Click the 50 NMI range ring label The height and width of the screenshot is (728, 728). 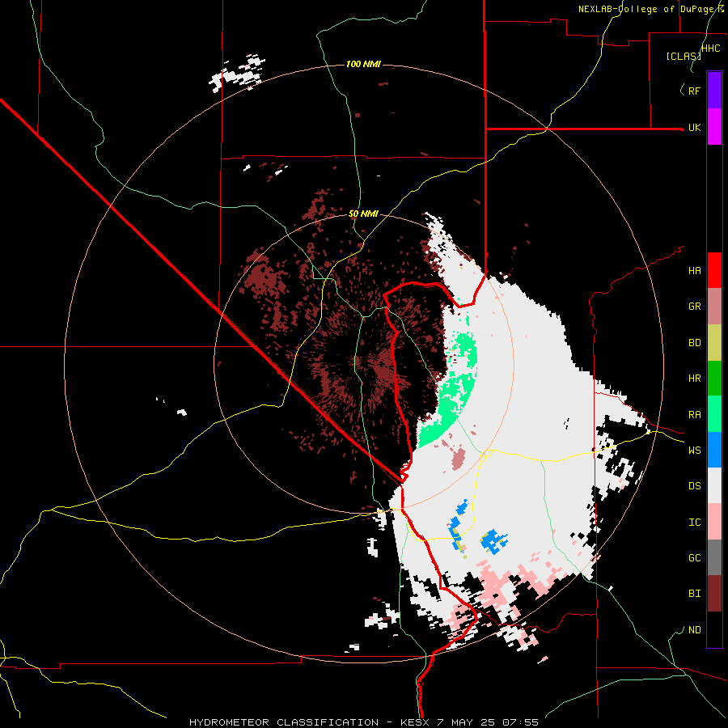pyautogui.click(x=363, y=214)
